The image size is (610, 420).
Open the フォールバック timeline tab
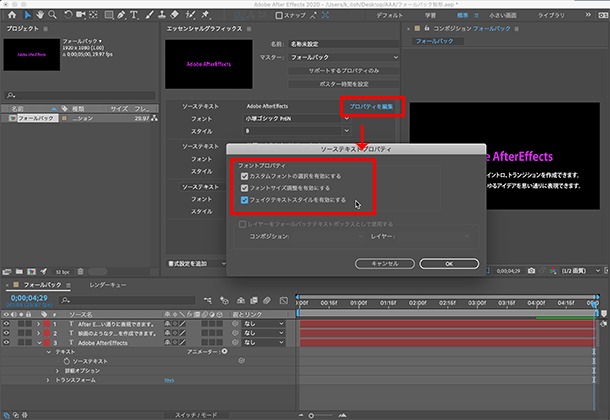pos(42,285)
